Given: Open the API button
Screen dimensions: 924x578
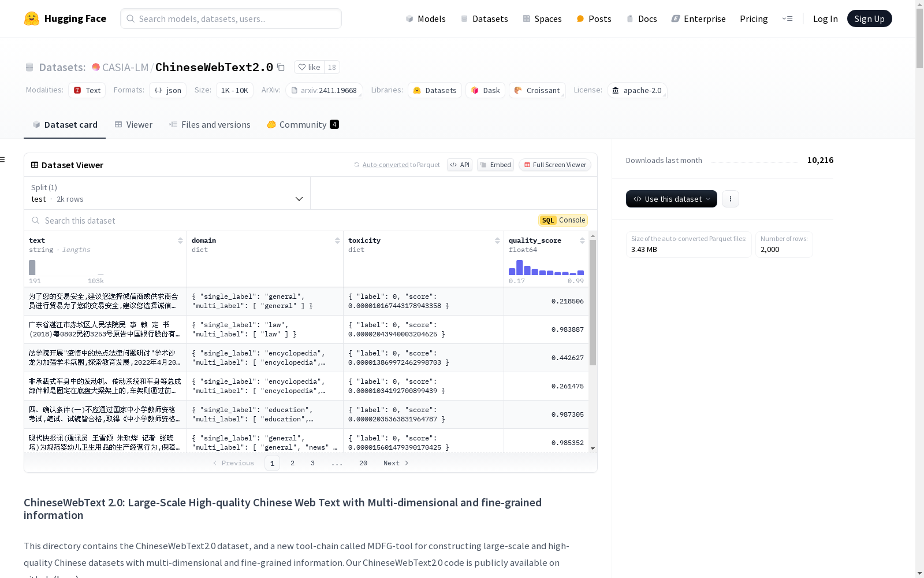Looking at the screenshot, I should pyautogui.click(x=460, y=165).
